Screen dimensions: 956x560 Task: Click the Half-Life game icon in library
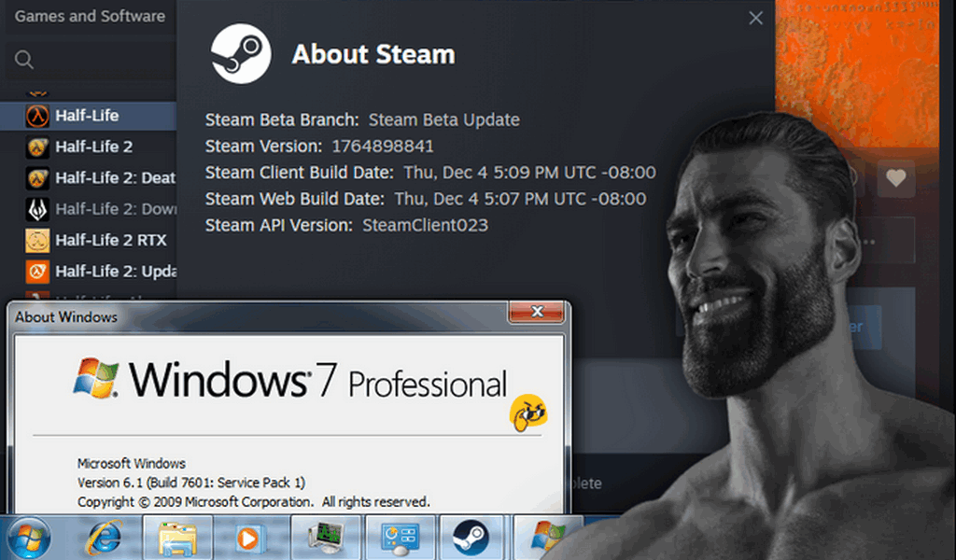click(x=37, y=116)
